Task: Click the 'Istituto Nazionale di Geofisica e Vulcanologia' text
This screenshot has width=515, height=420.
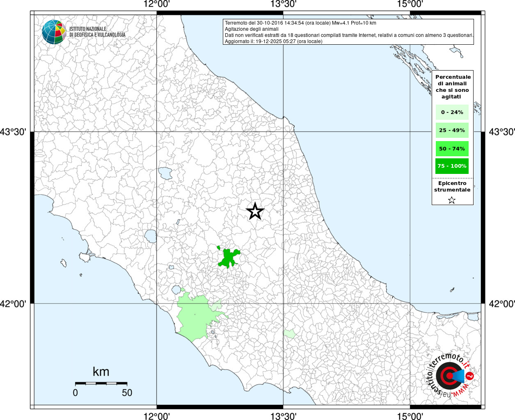Action: [x=97, y=32]
